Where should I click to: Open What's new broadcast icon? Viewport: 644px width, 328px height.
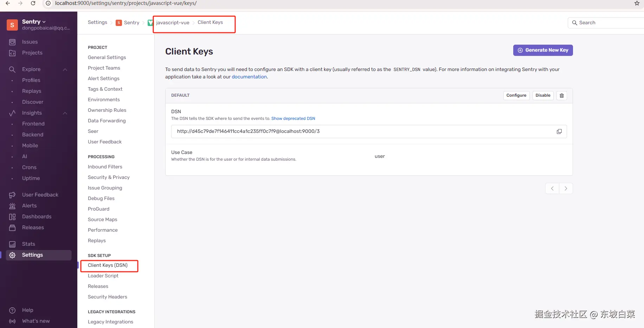click(x=12, y=321)
